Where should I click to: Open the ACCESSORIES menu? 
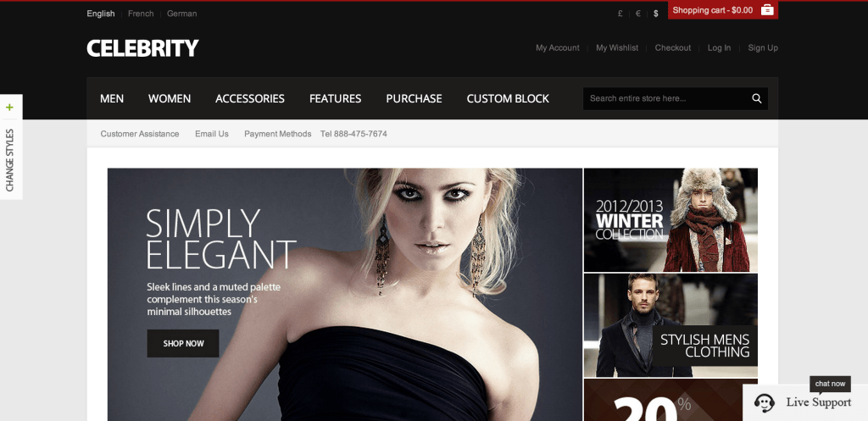250,98
